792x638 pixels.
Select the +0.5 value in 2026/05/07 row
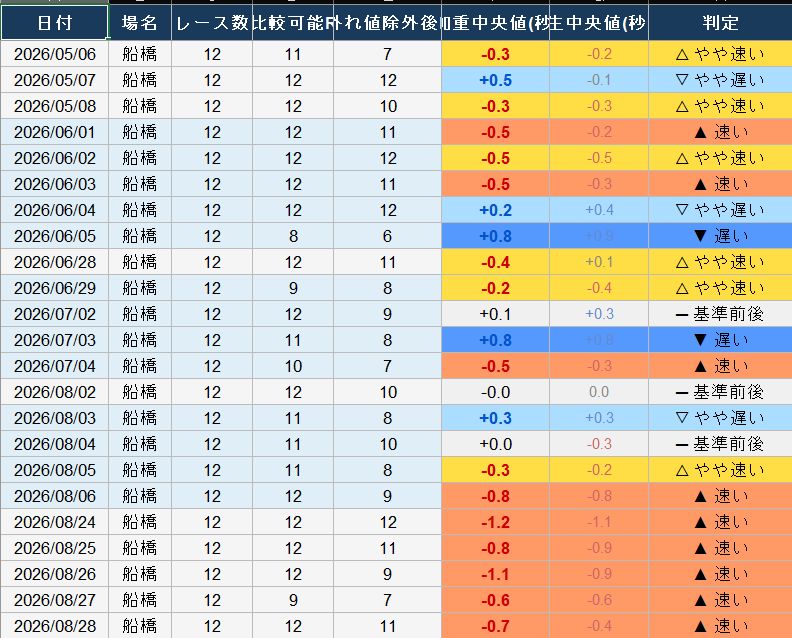(495, 80)
